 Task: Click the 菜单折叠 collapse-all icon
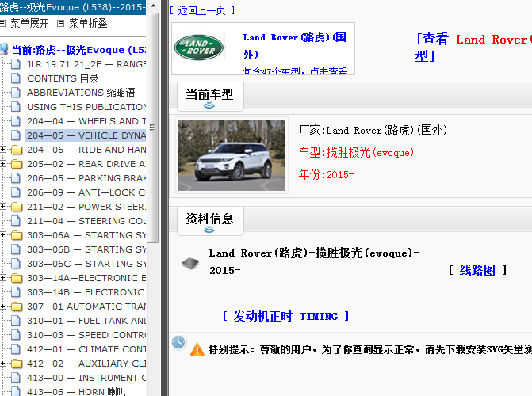coord(60,24)
